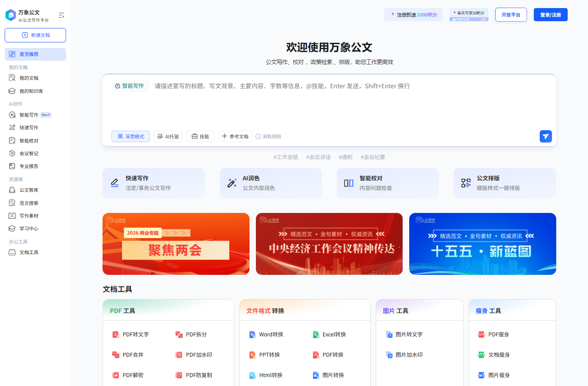Open the AI润色 feature card
Image resolution: width=588 pixels, height=386 pixels.
click(271, 183)
